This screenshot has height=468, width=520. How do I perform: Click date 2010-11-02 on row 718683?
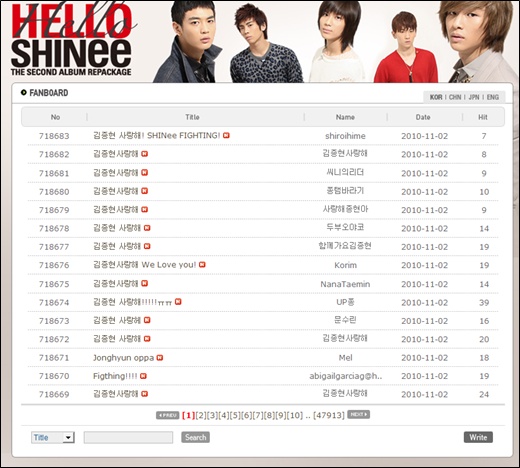coord(425,136)
